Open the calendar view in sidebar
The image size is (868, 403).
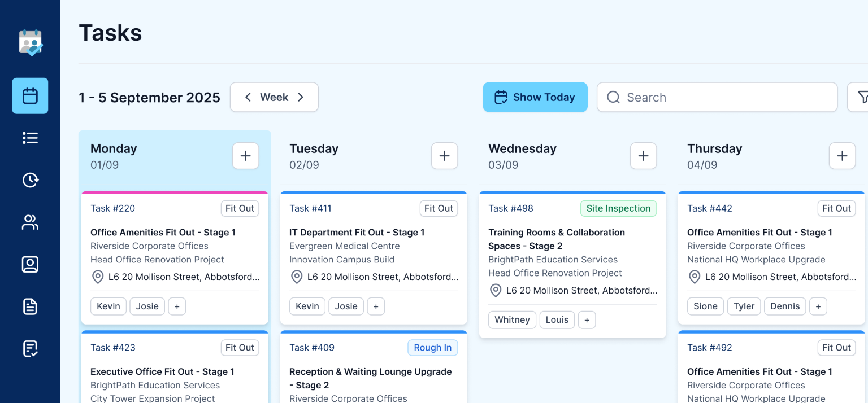tap(30, 96)
